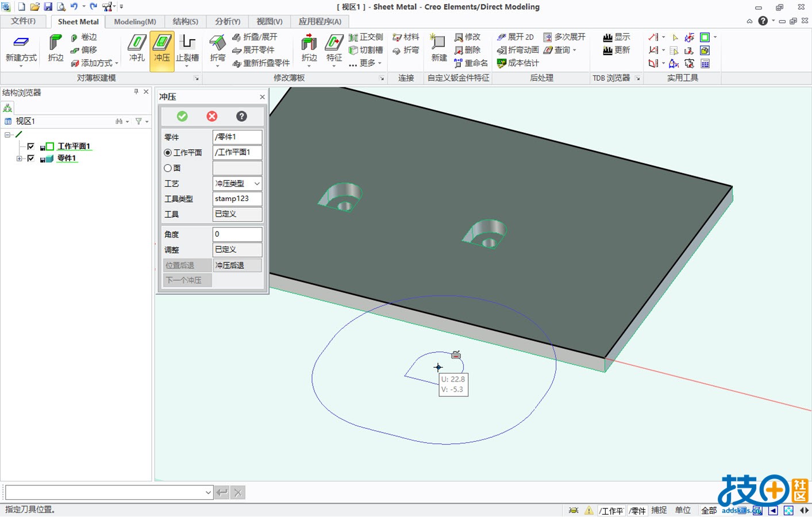Click the 止裂槽 relief tool
This screenshot has width=812, height=517.
point(187,48)
